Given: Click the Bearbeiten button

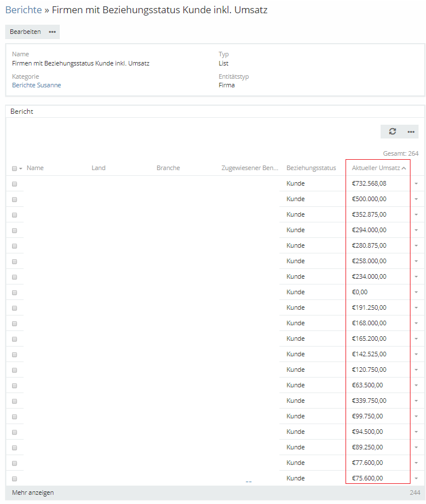Looking at the screenshot, I should point(25,32).
